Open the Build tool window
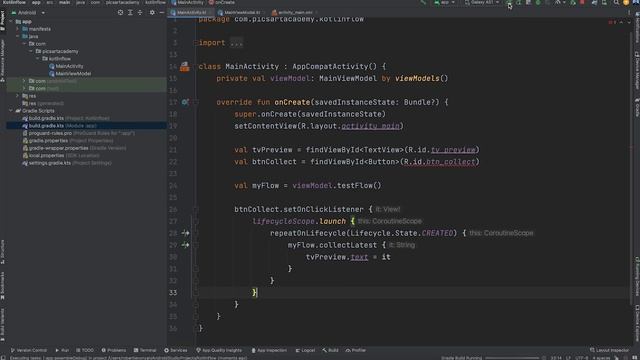Image resolution: width=640 pixels, height=360 pixels. tap(330, 350)
